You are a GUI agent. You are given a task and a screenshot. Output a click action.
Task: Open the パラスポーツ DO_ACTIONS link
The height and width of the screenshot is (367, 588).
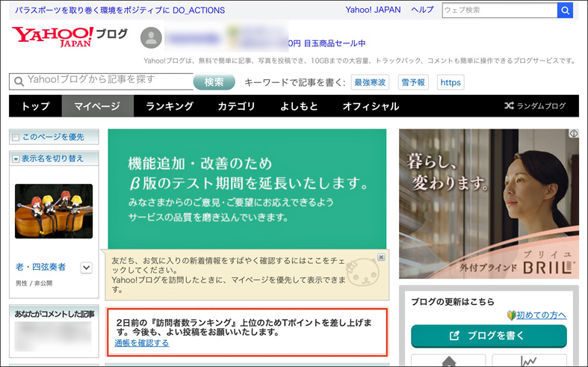(x=120, y=10)
